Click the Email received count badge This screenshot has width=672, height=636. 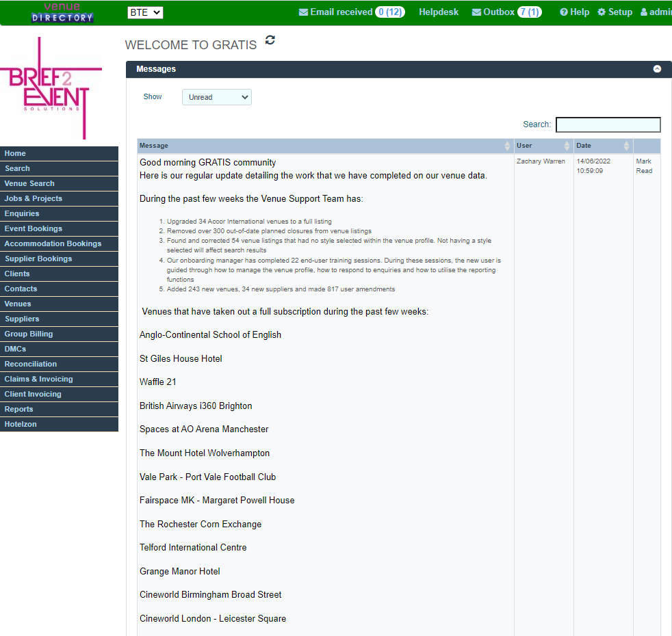point(390,12)
